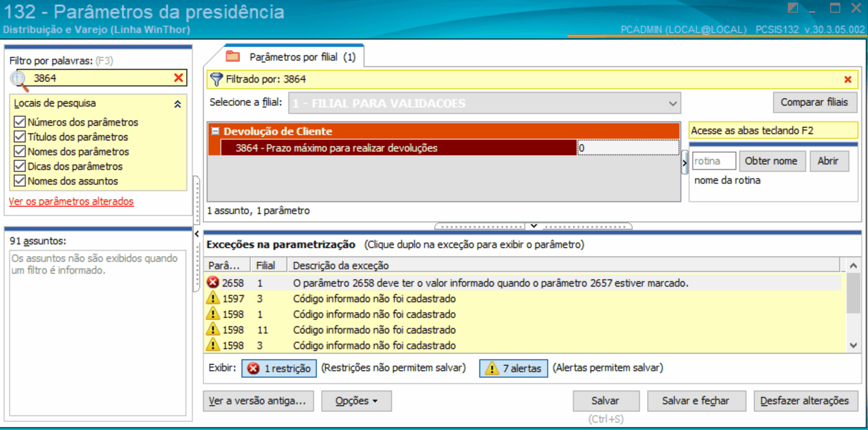Clear the word filter with red X

178,78
